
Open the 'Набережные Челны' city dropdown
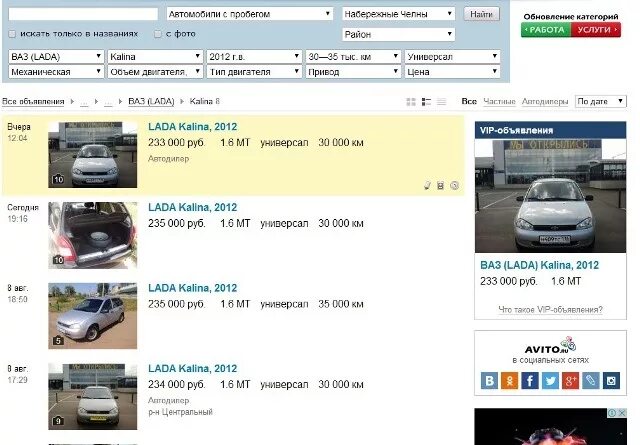398,14
